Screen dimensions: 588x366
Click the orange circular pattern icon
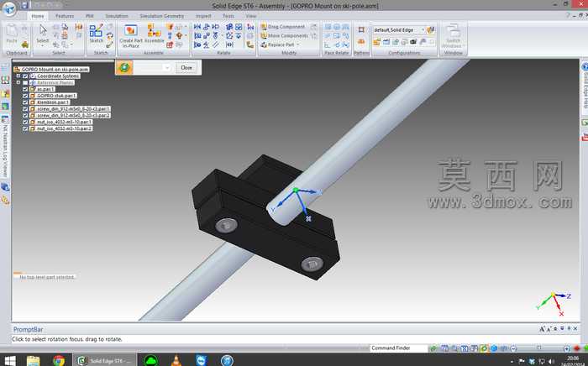click(x=361, y=42)
